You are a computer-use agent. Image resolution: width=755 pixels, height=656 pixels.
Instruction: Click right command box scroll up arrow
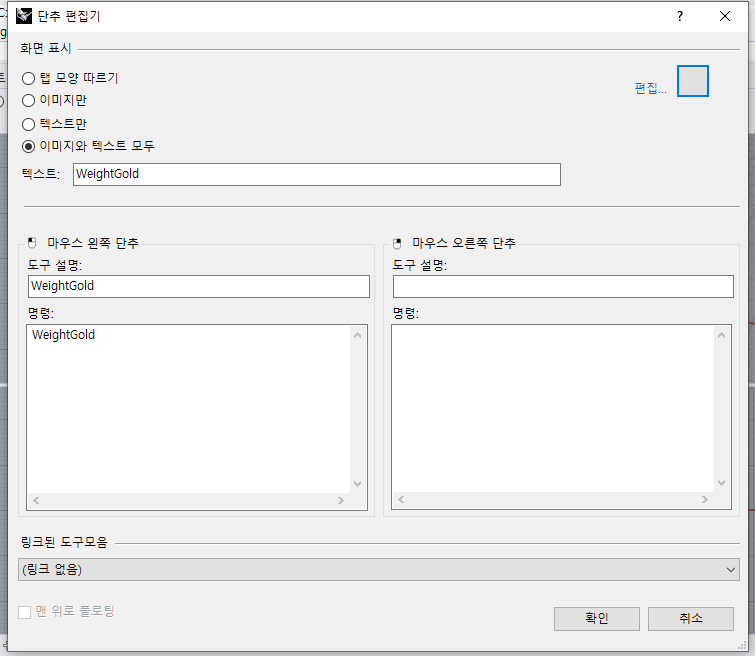(x=721, y=335)
